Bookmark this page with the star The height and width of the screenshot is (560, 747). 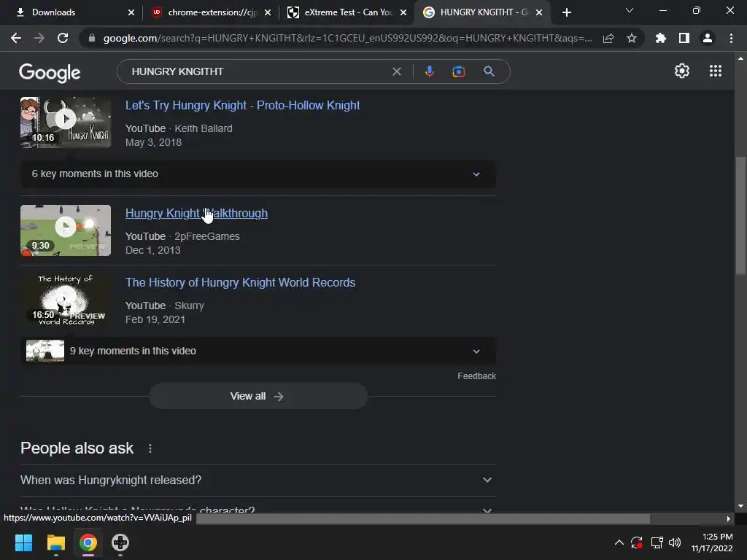(632, 38)
